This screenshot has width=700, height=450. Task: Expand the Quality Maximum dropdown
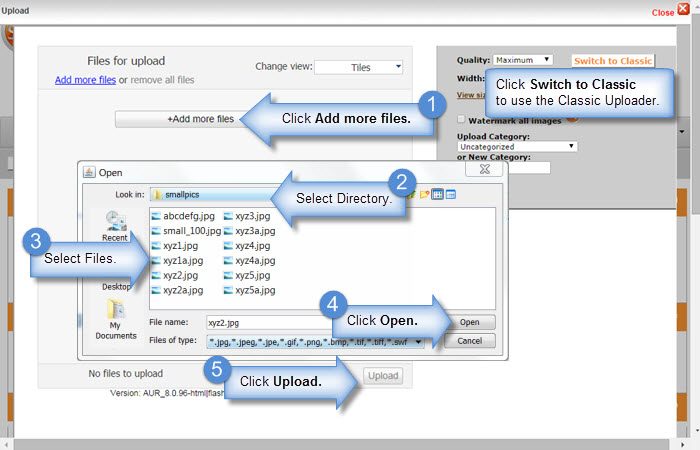523,60
